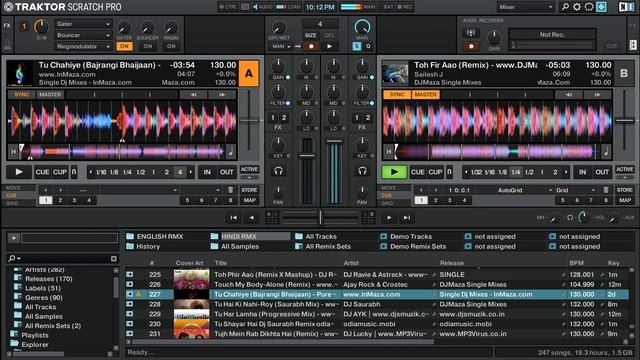Disable SYNC on Deck B
Viewport: 640px width, 360px height.
[397, 94]
